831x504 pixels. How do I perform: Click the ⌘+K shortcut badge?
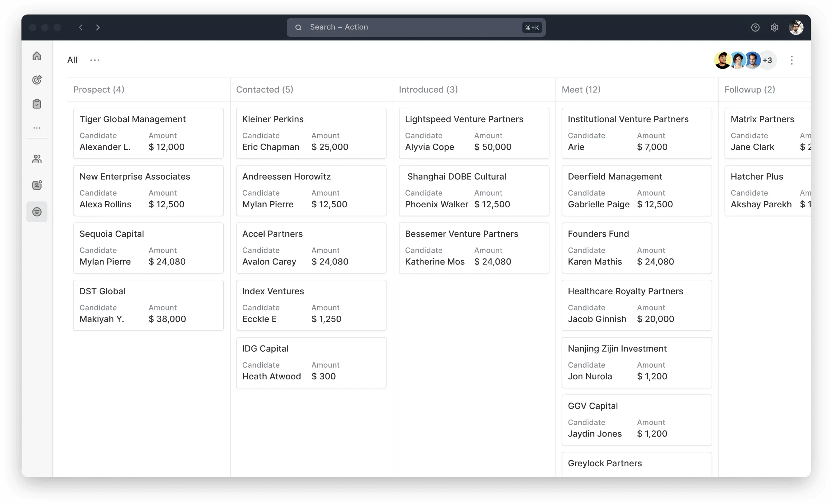(x=532, y=28)
